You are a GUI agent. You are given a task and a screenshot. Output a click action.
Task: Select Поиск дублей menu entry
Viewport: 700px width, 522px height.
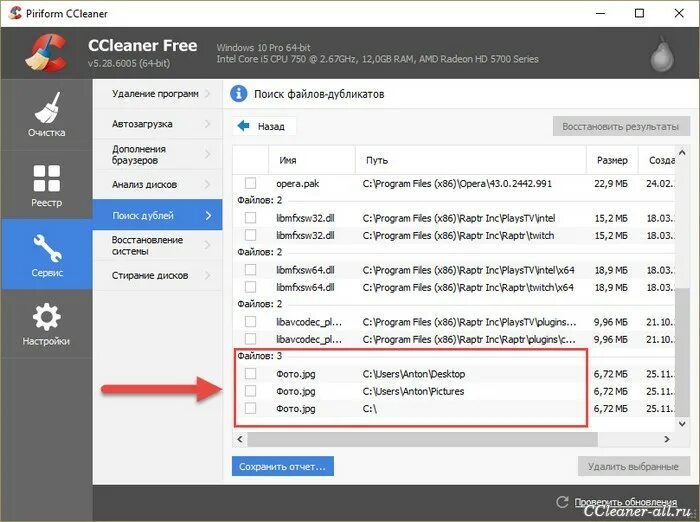click(158, 215)
